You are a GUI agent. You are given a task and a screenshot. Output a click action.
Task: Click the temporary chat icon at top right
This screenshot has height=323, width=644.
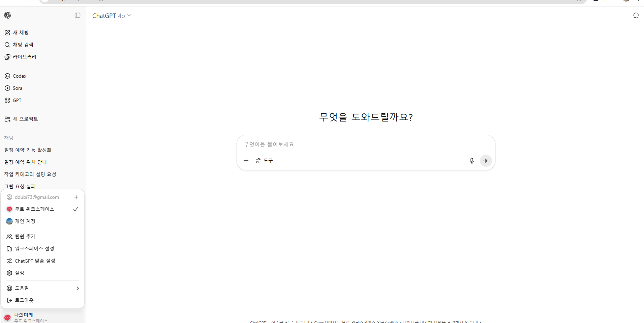click(x=636, y=15)
